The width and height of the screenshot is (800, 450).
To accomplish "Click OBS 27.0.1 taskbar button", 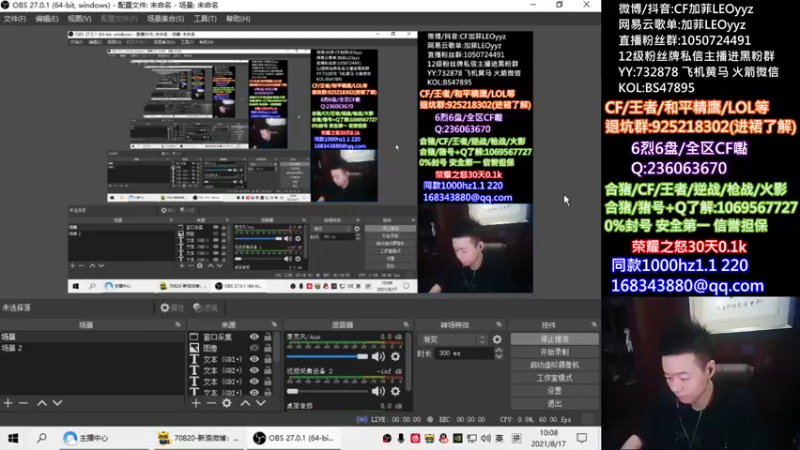I will point(294,438).
